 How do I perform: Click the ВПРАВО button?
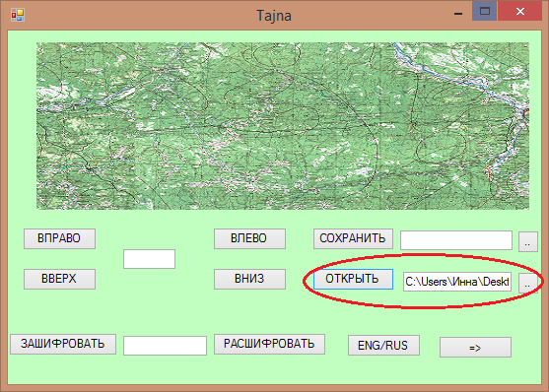(x=59, y=238)
